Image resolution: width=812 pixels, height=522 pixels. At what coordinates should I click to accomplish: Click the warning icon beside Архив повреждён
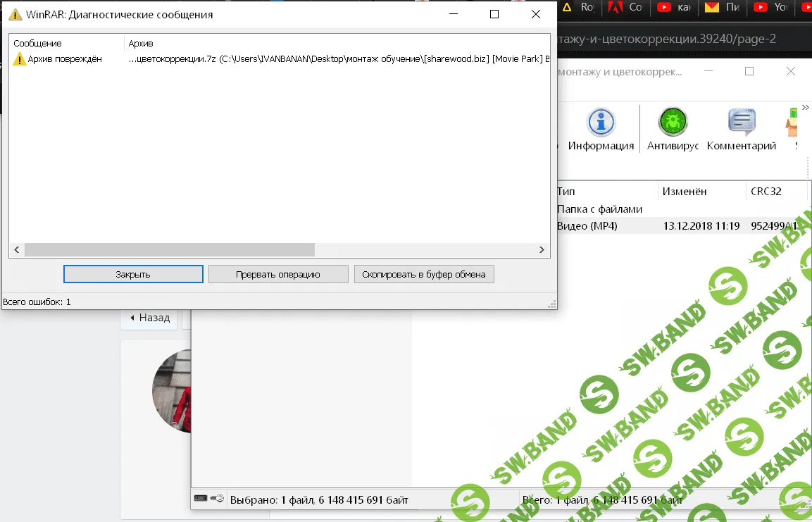point(19,59)
